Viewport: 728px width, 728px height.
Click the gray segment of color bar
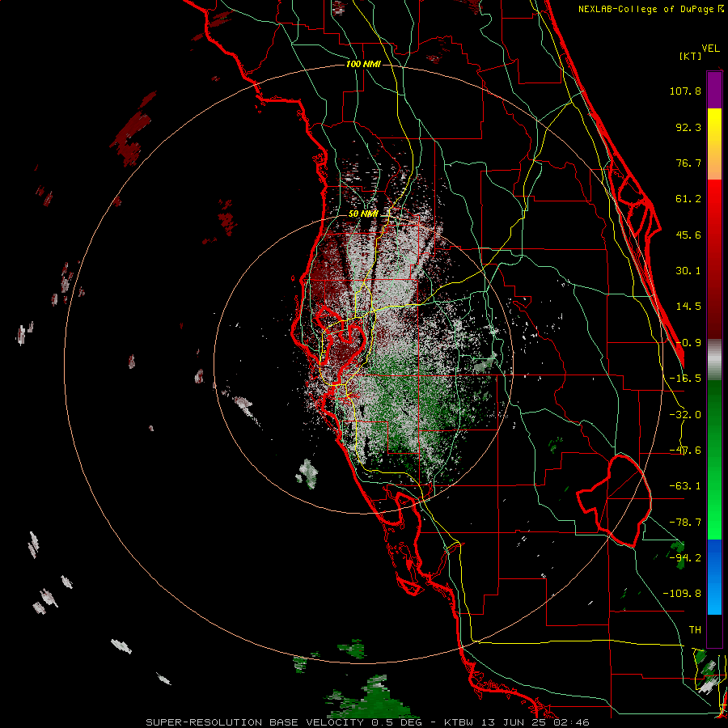pos(714,360)
